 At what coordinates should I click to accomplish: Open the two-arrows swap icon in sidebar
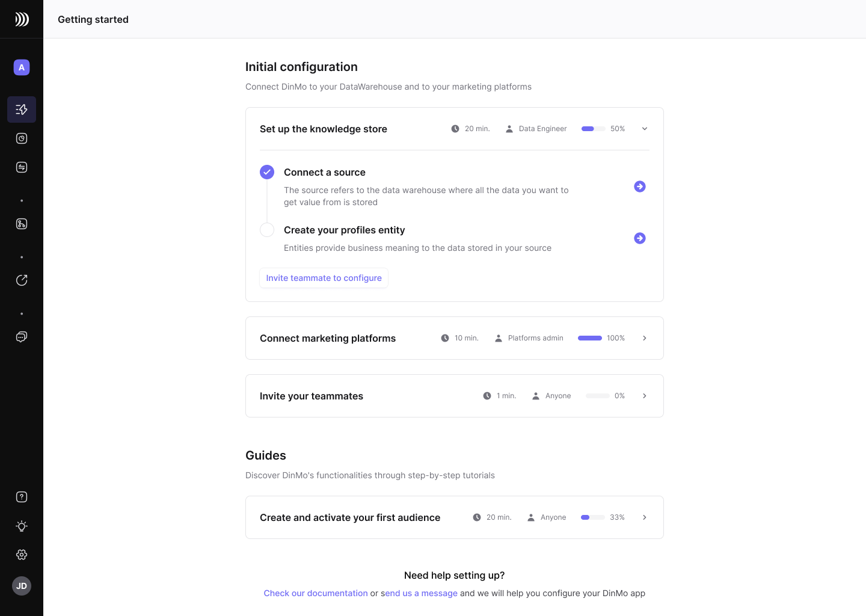click(22, 167)
